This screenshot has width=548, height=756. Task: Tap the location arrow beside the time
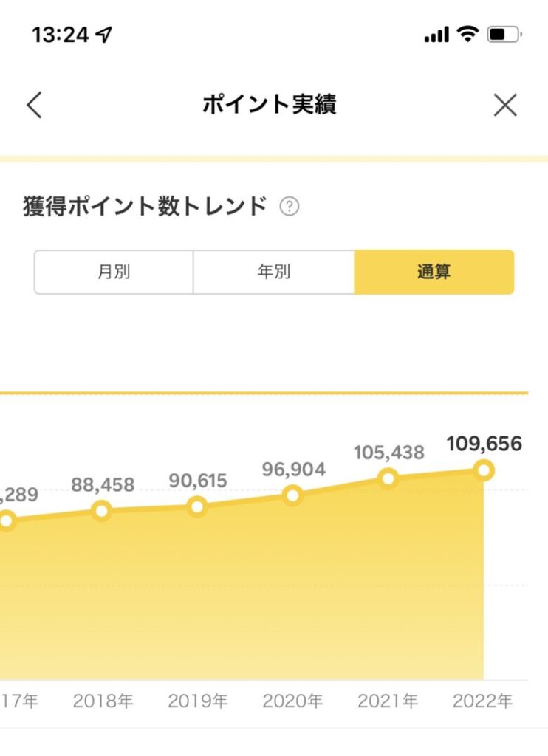click(x=103, y=34)
